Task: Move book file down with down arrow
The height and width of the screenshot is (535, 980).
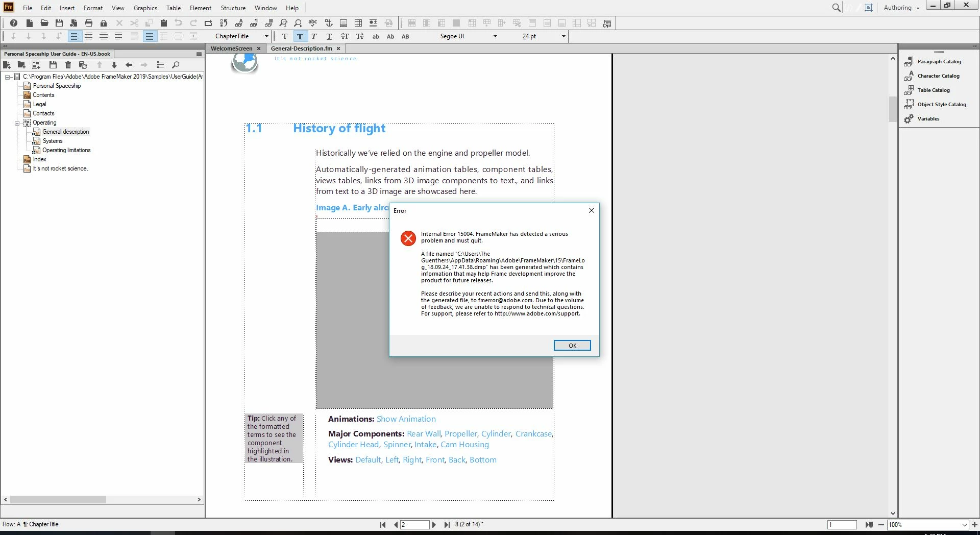Action: [x=114, y=65]
